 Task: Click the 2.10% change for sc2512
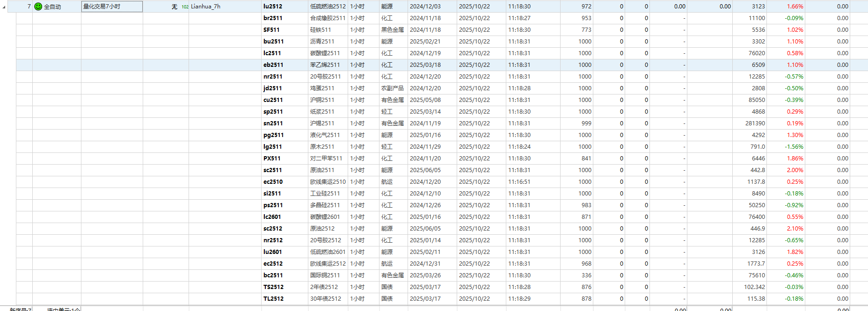(x=795, y=229)
